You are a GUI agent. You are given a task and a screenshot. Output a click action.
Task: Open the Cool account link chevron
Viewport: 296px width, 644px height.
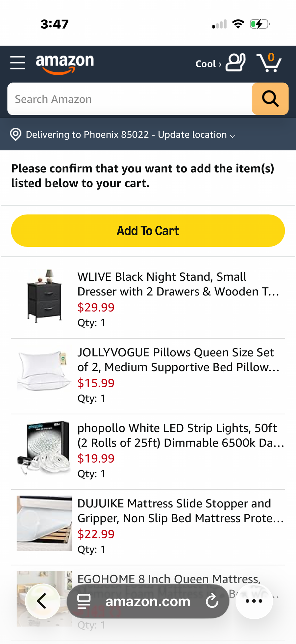click(x=220, y=64)
